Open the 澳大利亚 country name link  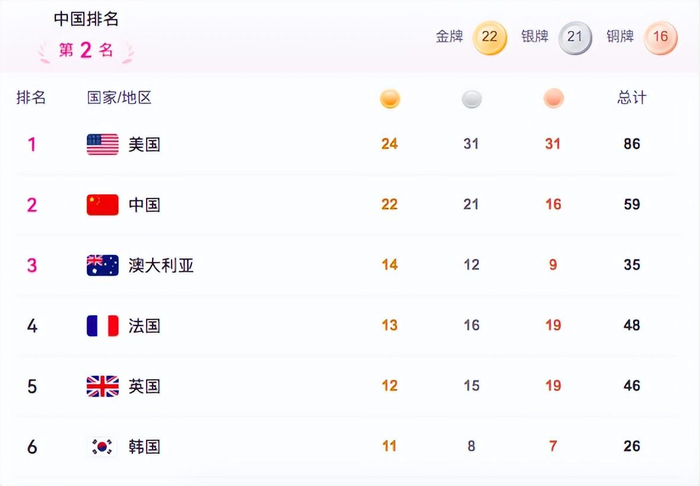click(161, 265)
